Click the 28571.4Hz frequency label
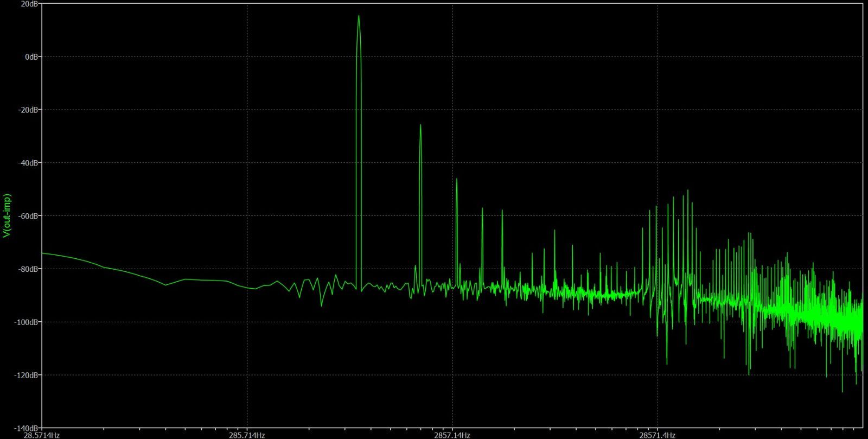 click(658, 435)
